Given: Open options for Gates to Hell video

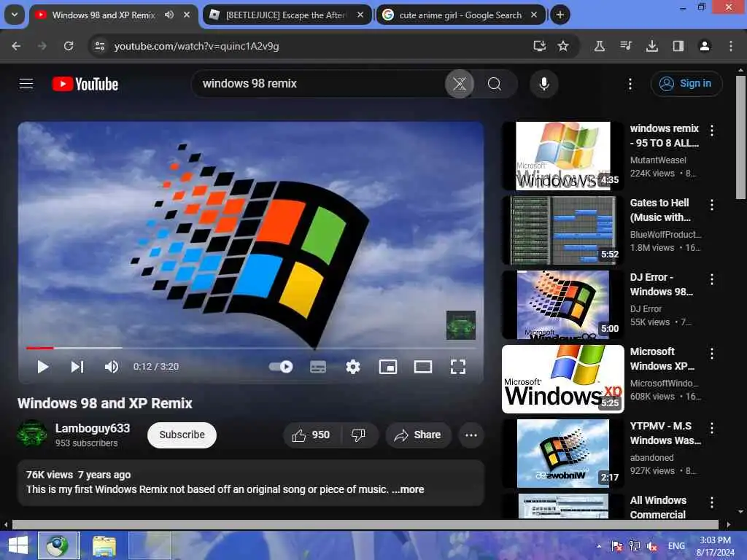Looking at the screenshot, I should (712, 205).
